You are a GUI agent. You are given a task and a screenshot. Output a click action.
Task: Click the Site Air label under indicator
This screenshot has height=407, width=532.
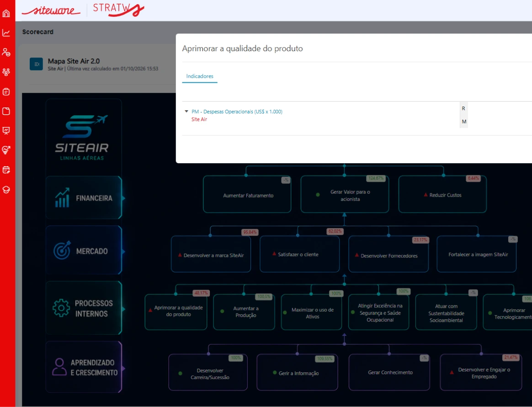coord(199,119)
